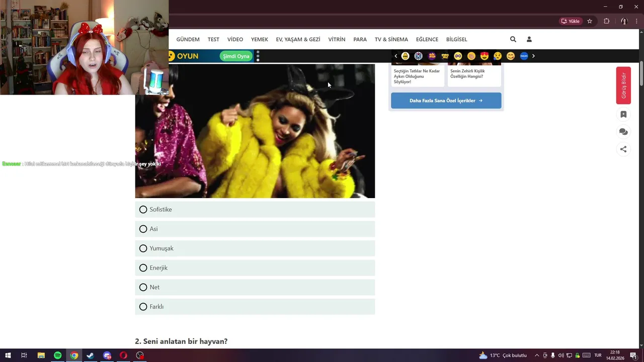Click the save bookmark icon in the right sidebar
This screenshot has height=362, width=644.
click(623, 115)
